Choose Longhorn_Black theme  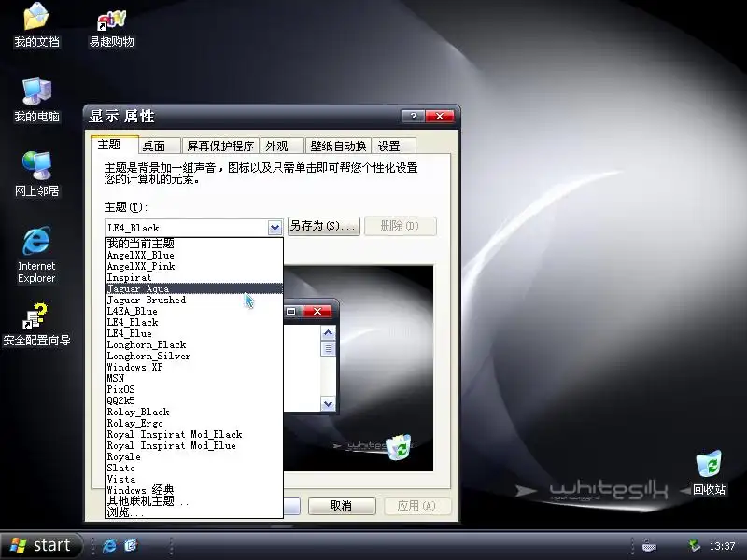pos(193,344)
